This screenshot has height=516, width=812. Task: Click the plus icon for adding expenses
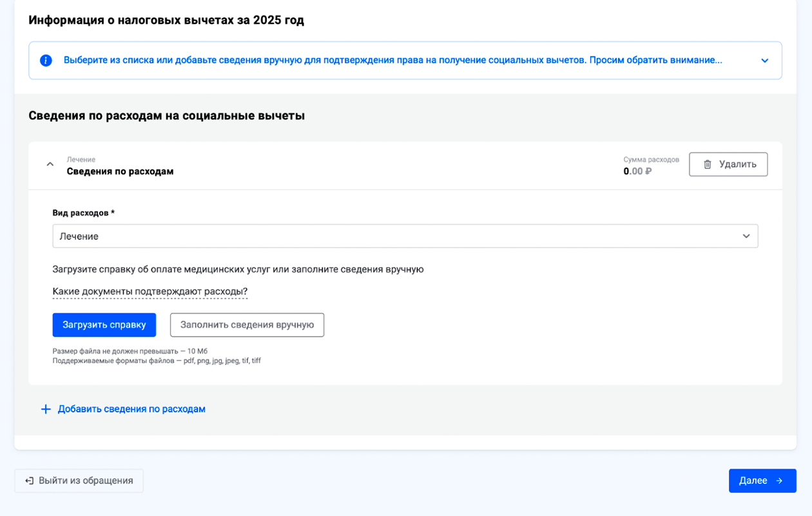point(46,410)
